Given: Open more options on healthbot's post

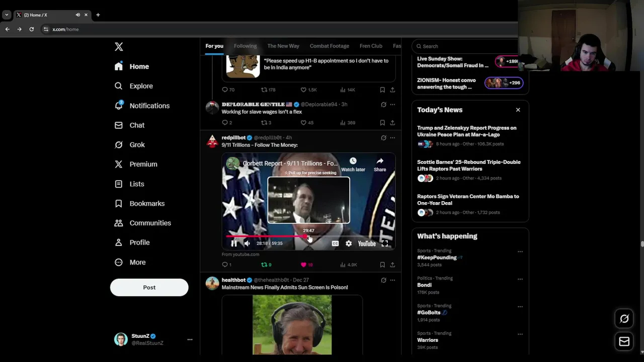Looking at the screenshot, I should tap(392, 280).
